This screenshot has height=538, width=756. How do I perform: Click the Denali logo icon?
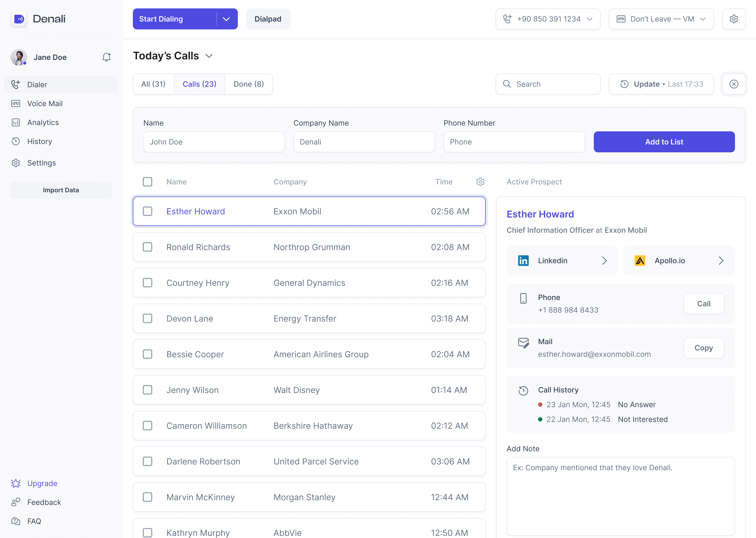[19, 19]
